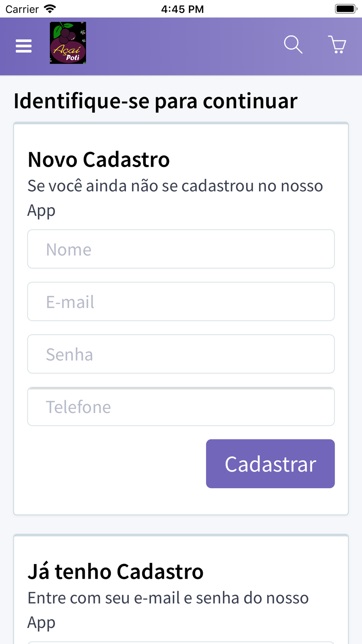Focus the Nome input field
The image size is (362, 644).
pos(181,249)
